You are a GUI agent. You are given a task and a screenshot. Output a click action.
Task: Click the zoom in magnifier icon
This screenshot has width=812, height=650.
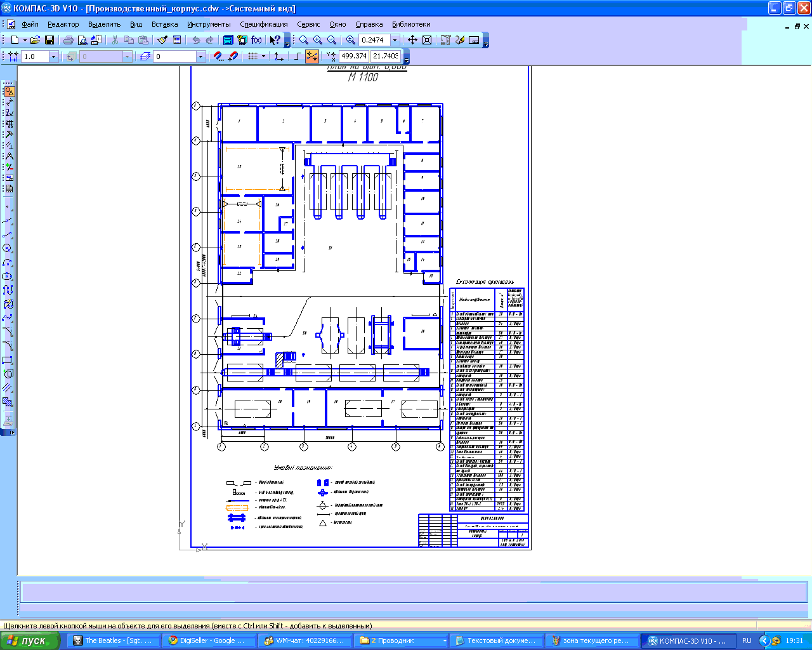[318, 40]
